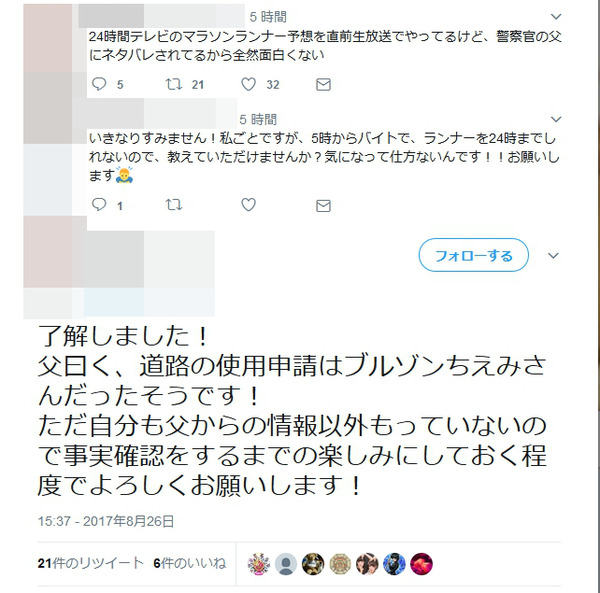The width and height of the screenshot is (600, 593).
Task: Like the second tweet asking about runner
Action: coord(248,205)
